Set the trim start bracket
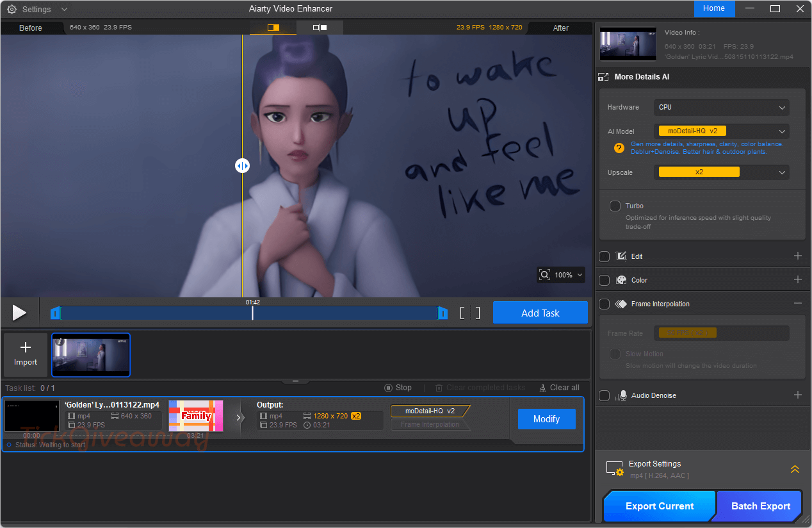812x528 pixels. (x=462, y=313)
